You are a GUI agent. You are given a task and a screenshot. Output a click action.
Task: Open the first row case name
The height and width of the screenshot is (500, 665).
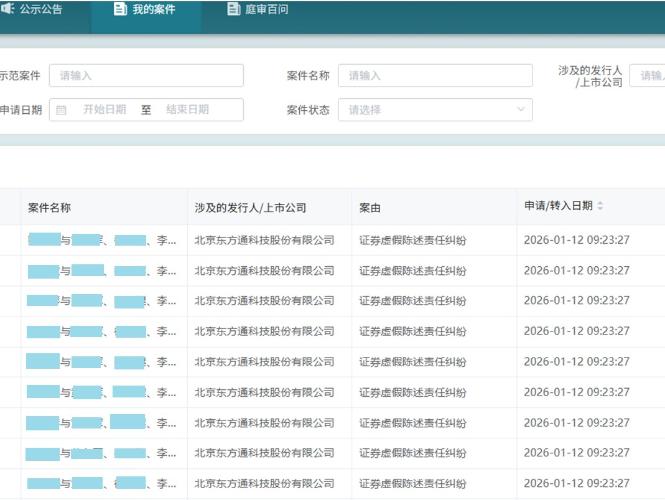[x=102, y=240]
